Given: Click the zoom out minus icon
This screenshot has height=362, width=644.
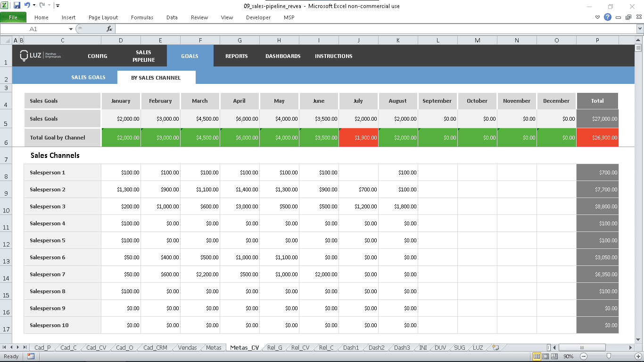Looking at the screenshot, I should 583,356.
